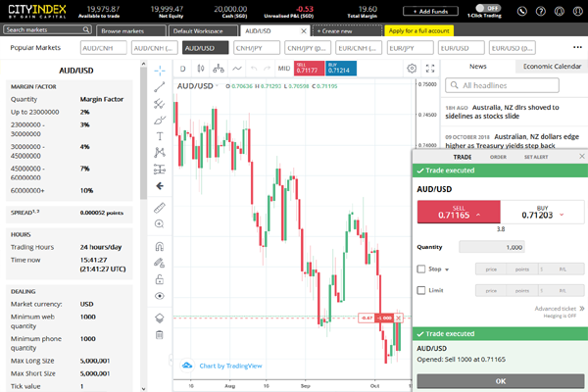Click the back arrow icon in chart toolbar

pyautogui.click(x=160, y=186)
